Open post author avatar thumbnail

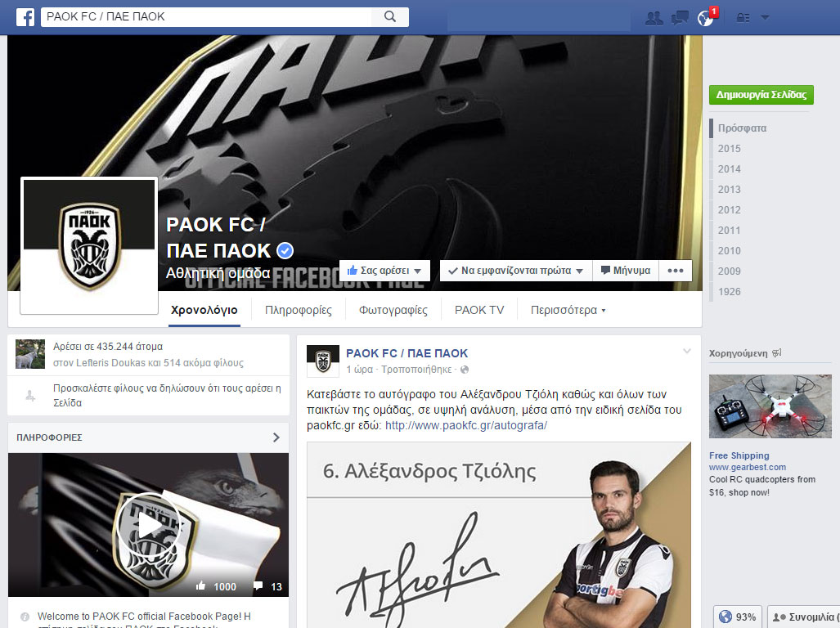[x=322, y=361]
